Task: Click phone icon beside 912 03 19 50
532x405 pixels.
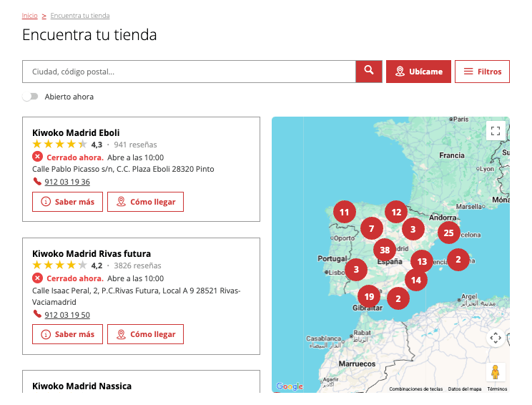Action: pos(37,314)
